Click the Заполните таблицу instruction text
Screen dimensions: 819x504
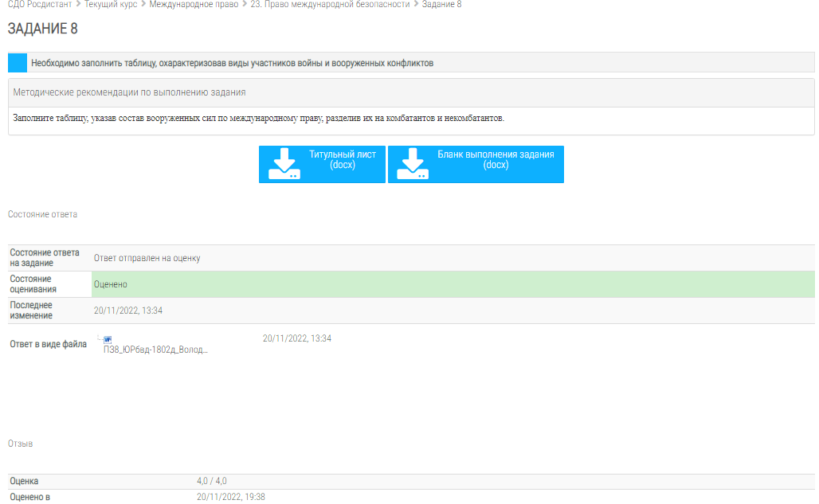click(x=259, y=119)
